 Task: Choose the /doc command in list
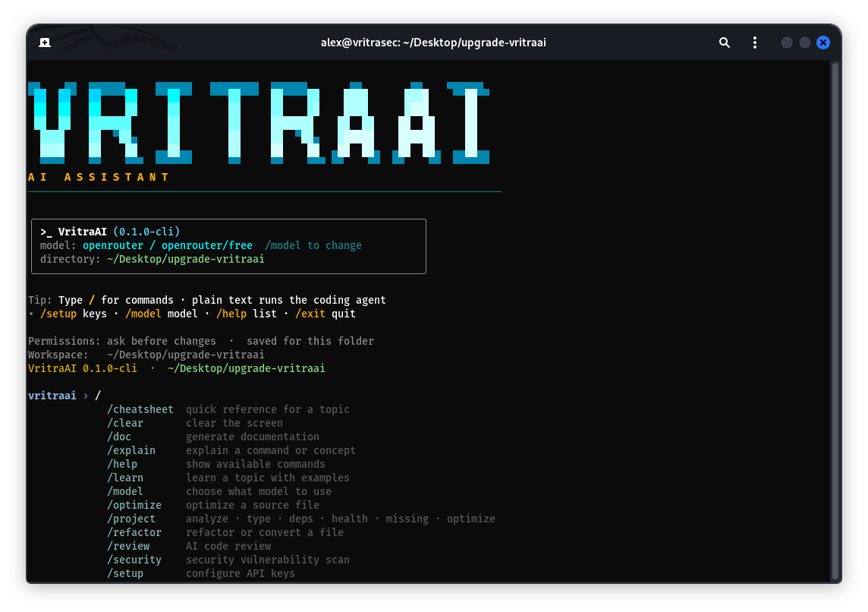(x=119, y=437)
